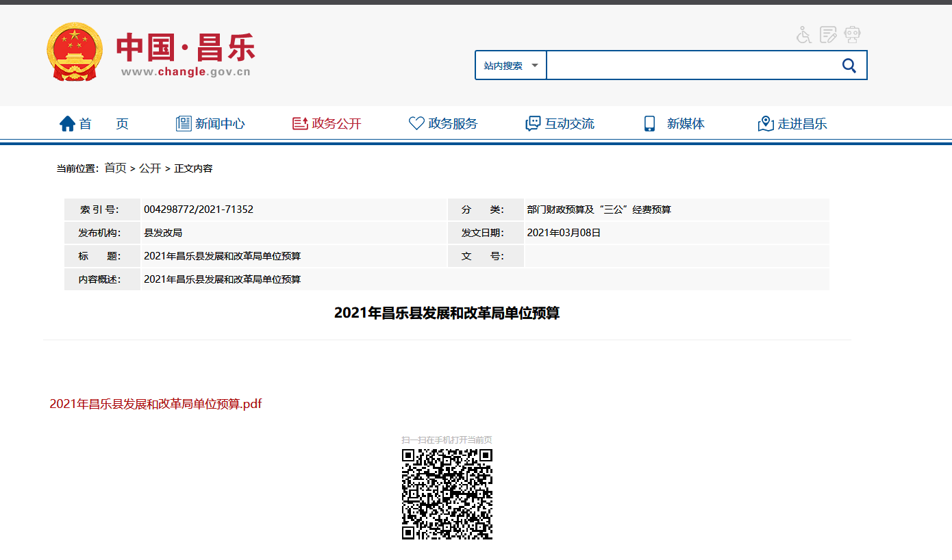The image size is (952, 560).
Task: Click the accessibility wheelchair icon
Action: [x=802, y=34]
